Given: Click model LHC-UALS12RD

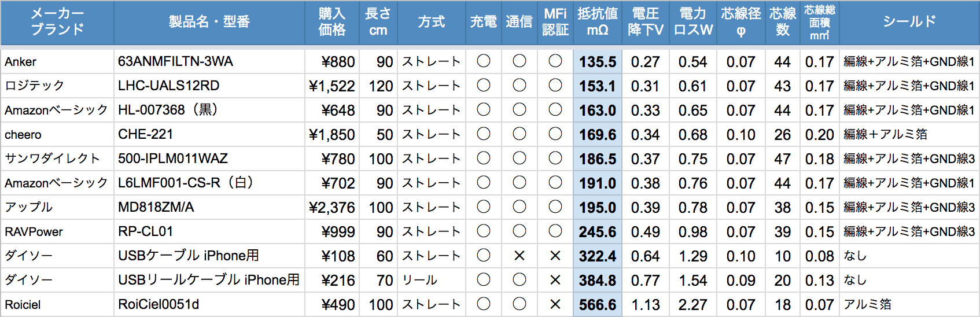Looking at the screenshot, I should tap(168, 86).
